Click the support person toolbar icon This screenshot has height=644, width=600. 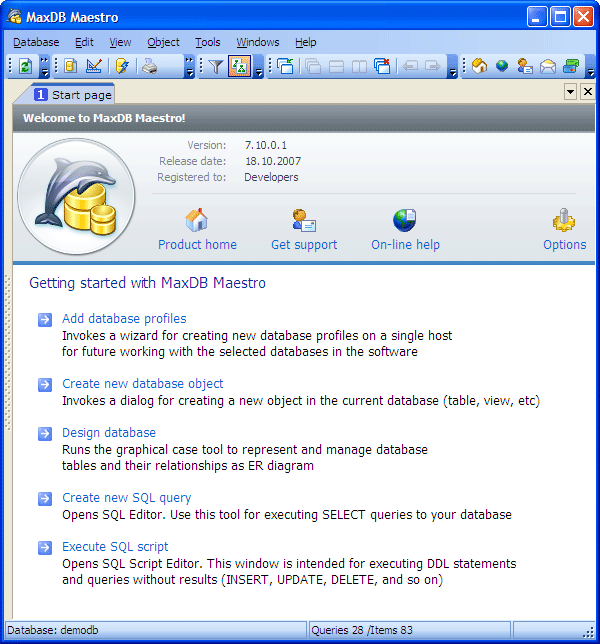pos(525,66)
